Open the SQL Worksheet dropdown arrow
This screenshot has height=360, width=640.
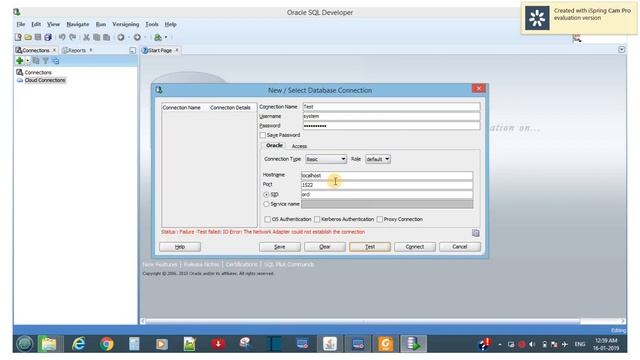coord(166,37)
